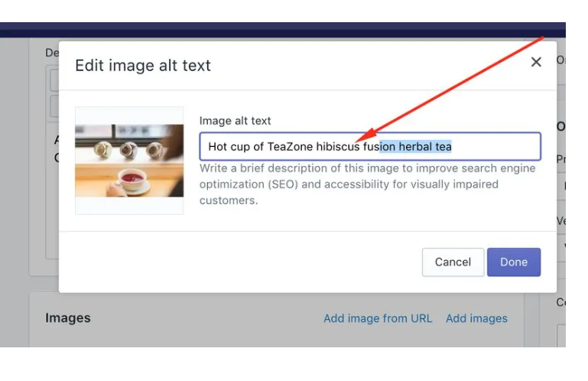
Task: Close the Edit image alt text dialog
Action: click(536, 62)
